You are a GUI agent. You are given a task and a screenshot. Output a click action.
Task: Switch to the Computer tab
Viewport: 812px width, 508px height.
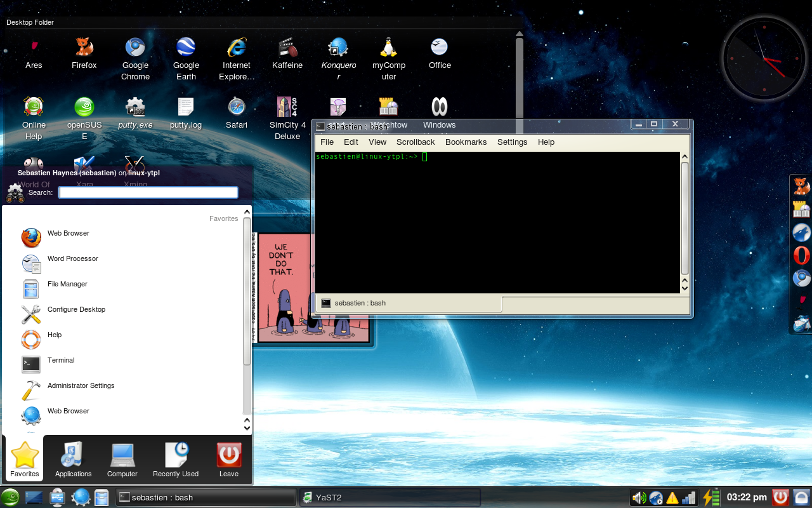click(122, 460)
